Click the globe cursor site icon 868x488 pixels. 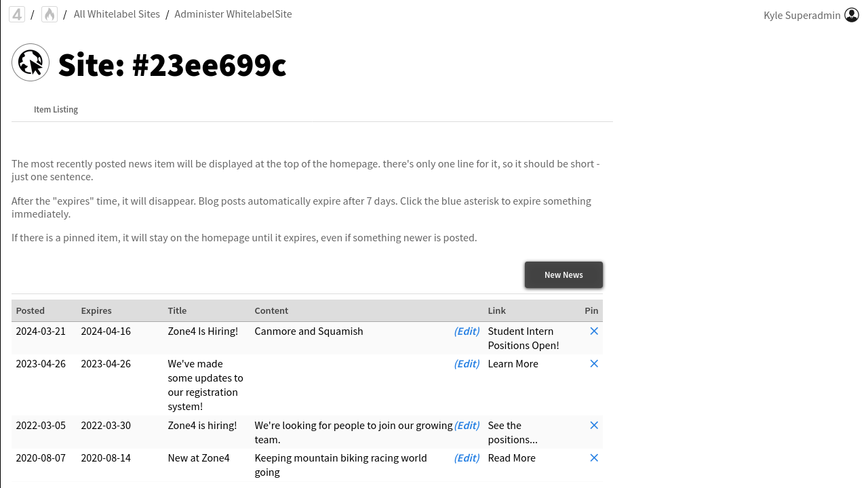[x=31, y=62]
